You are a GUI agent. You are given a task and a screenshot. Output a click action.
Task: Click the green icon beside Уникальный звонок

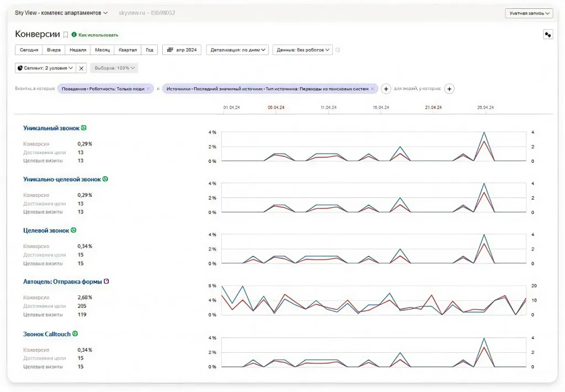coord(84,128)
